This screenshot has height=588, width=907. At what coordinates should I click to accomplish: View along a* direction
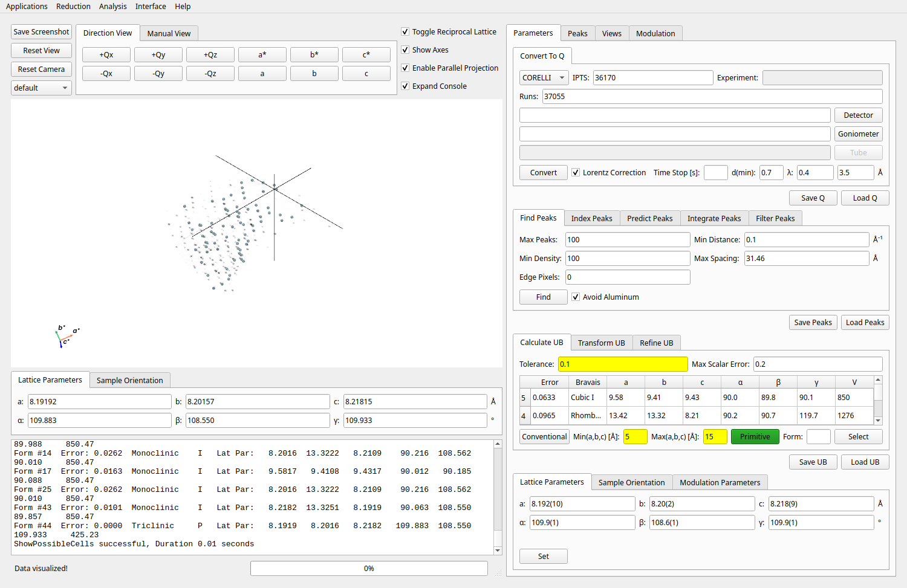262,54
